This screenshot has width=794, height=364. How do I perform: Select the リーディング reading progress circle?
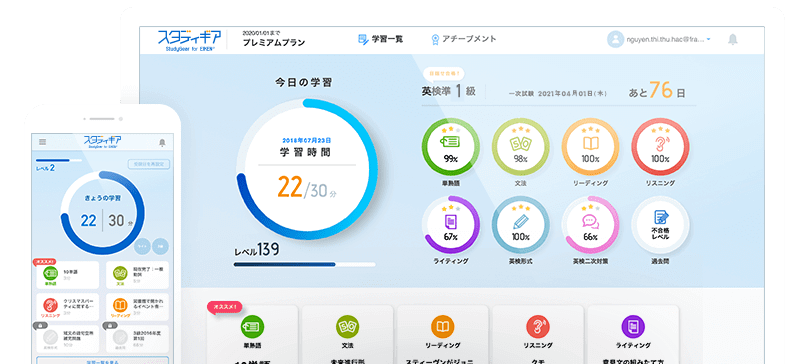pyautogui.click(x=590, y=146)
